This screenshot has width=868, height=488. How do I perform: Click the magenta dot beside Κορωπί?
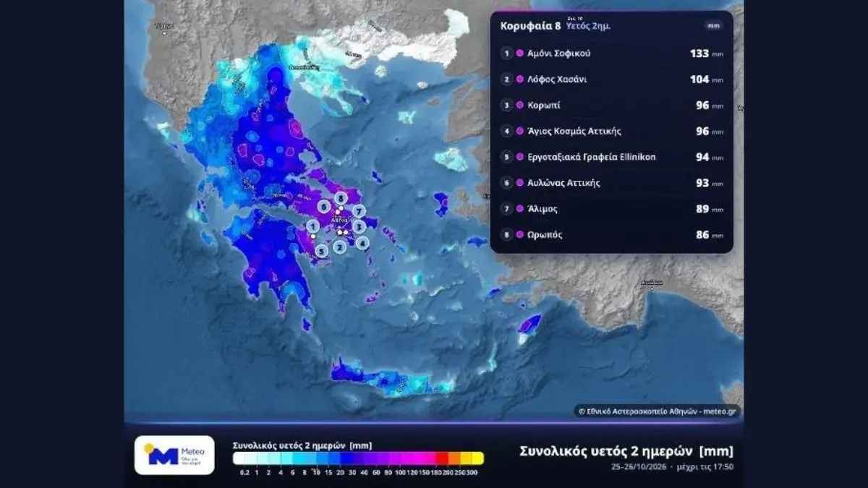click(520, 106)
